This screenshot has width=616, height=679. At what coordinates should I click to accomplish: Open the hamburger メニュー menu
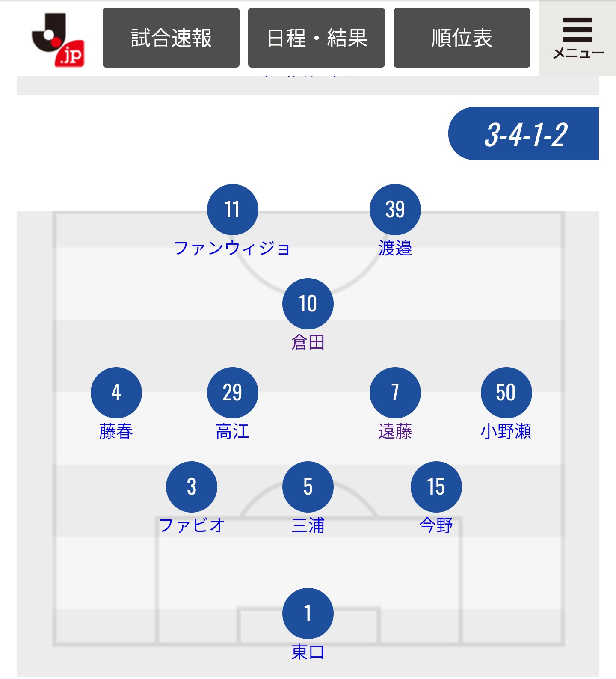(577, 39)
